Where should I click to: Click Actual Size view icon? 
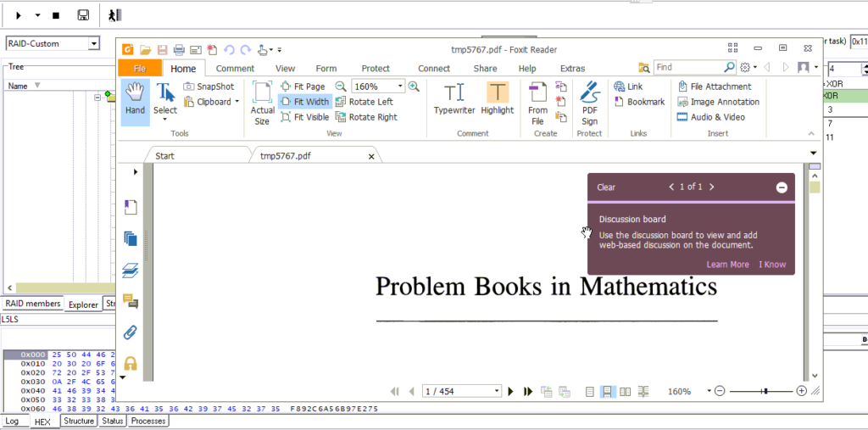click(x=263, y=103)
